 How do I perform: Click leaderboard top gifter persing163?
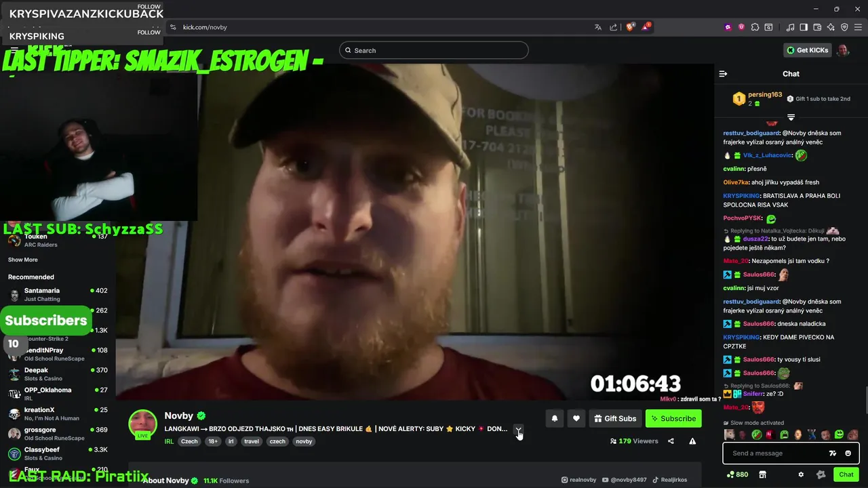[765, 95]
